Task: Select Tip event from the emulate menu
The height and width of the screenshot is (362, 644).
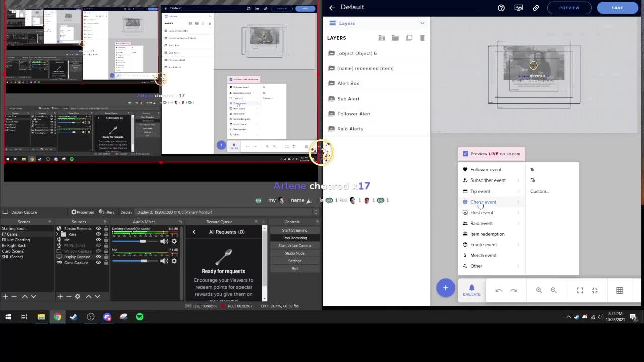Action: (x=480, y=191)
